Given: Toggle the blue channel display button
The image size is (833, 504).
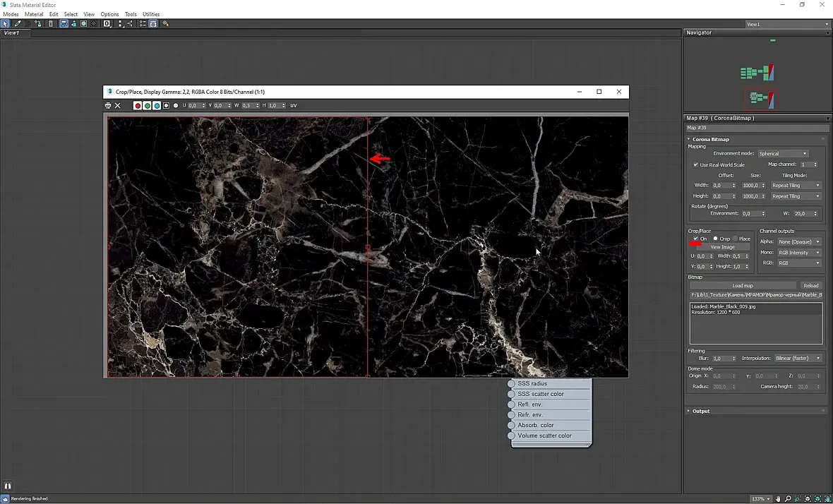Looking at the screenshot, I should (157, 105).
